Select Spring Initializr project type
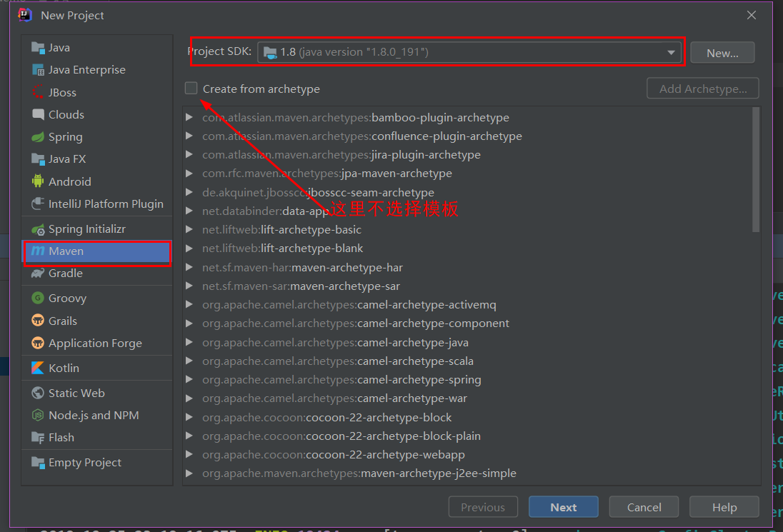Screen dimensions: 783x532 tap(97, 229)
